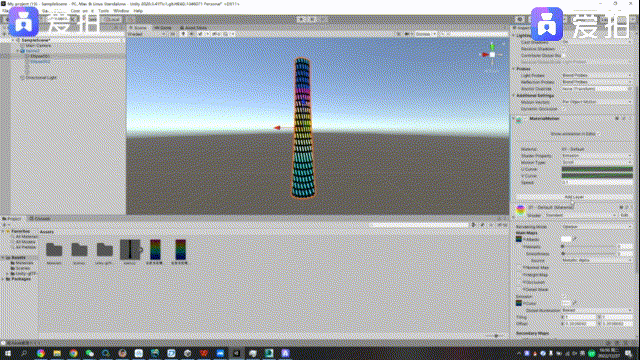Image resolution: width=640 pixels, height=360 pixels.
Task: Click the U Curve field
Action: pos(597,169)
